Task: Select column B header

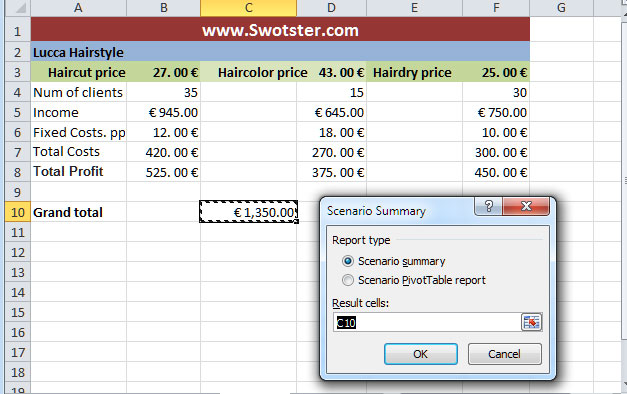Action: [164, 8]
